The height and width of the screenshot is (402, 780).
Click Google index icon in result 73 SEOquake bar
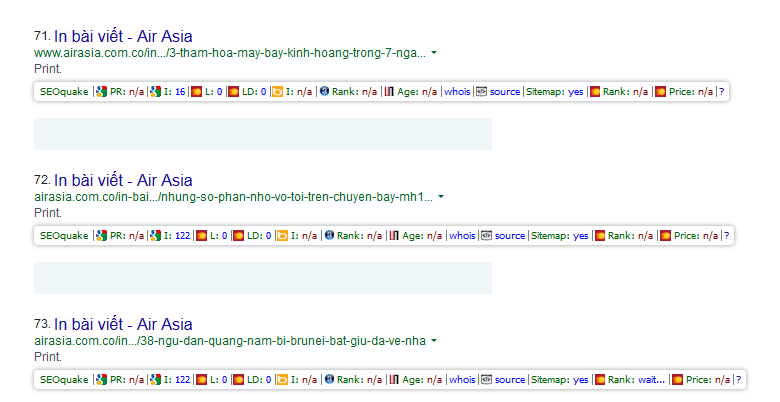156,380
